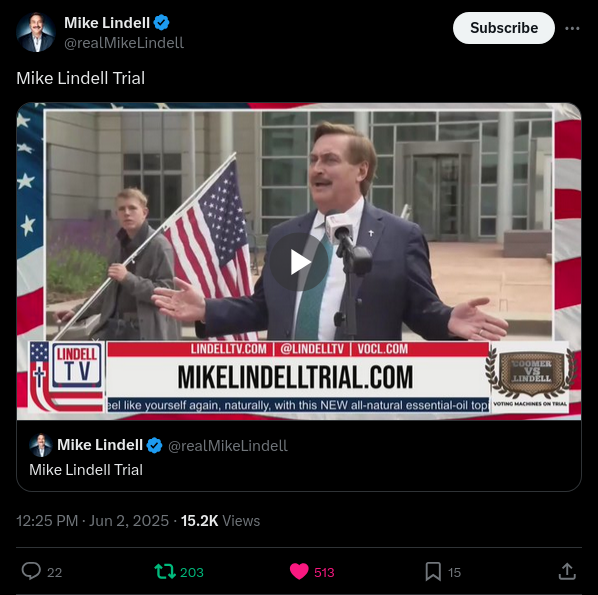Click the green repost arrows icon

[165, 572]
